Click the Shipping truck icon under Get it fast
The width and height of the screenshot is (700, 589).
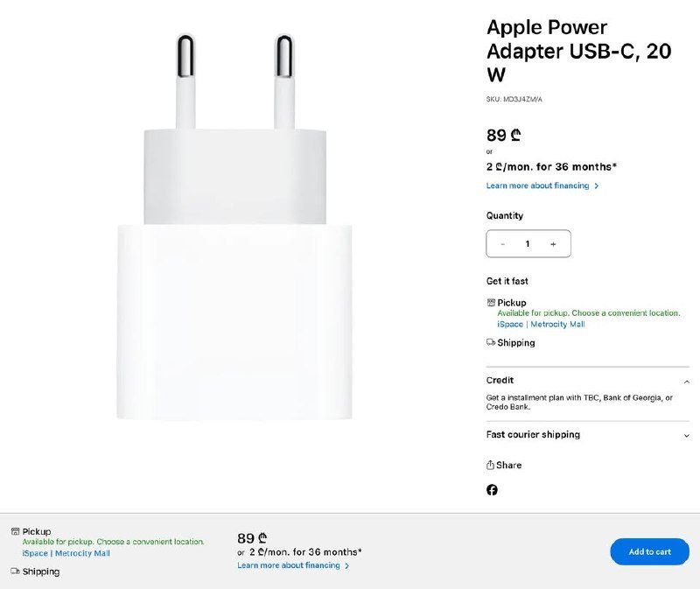pyautogui.click(x=491, y=342)
